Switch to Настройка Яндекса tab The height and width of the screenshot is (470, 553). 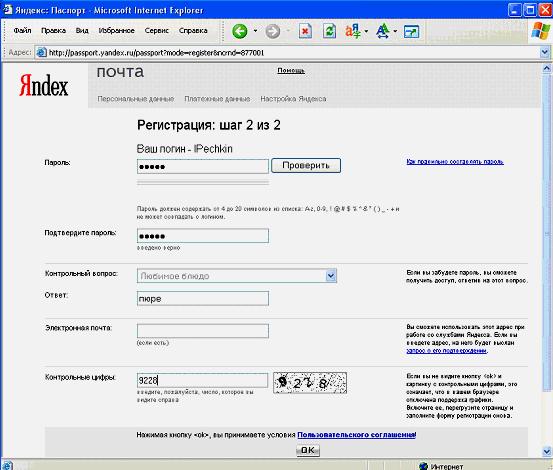[293, 99]
